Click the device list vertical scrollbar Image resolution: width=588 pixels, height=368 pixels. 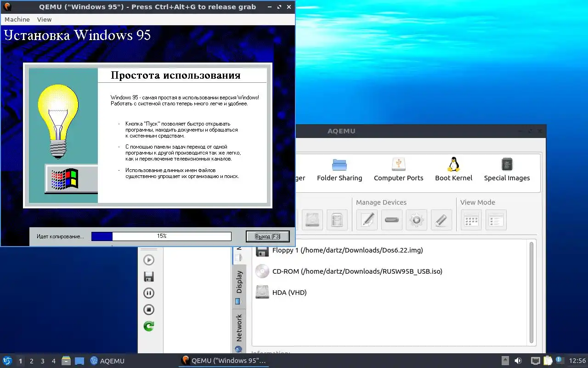(x=532, y=293)
